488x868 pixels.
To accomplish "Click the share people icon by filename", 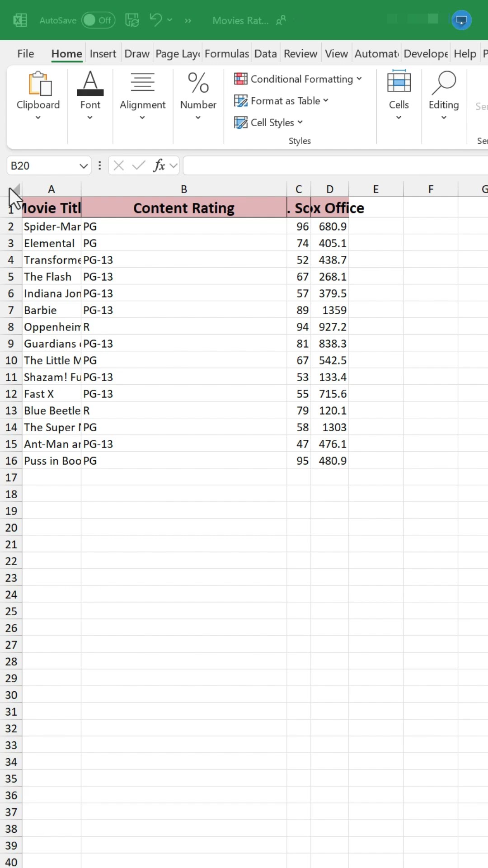I will [x=281, y=20].
